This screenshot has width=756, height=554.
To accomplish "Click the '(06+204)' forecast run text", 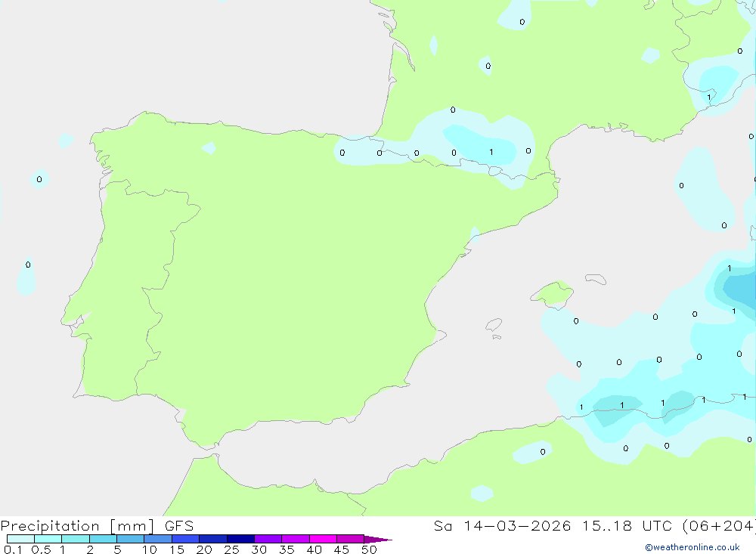I will coord(719,525).
